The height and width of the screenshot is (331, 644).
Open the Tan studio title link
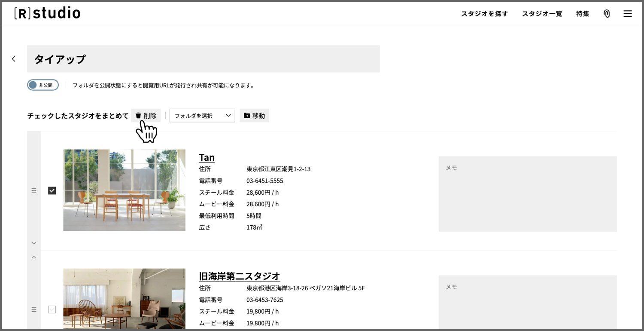[x=207, y=157]
